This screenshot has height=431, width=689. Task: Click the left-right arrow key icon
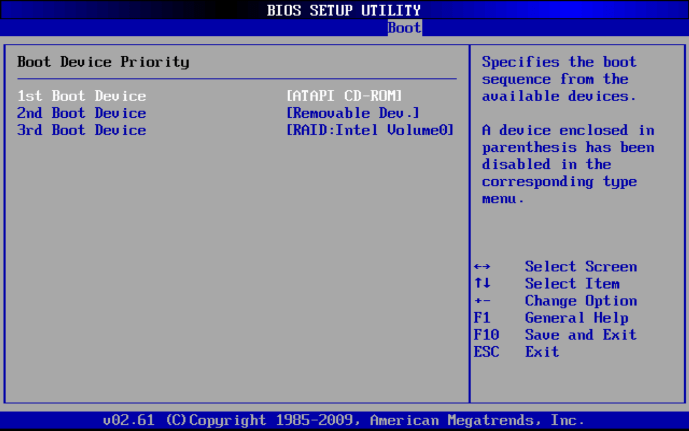[482, 267]
